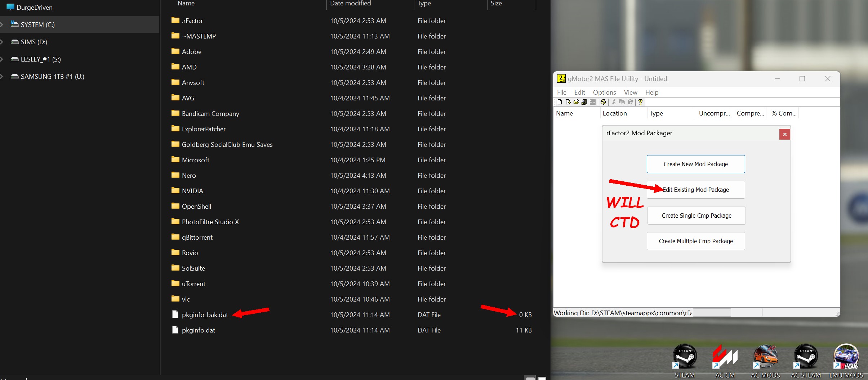Viewport: 868px width, 380px height.
Task: Click the grayed-out toolbar icon beside the file cabinet
Action: [x=593, y=102]
